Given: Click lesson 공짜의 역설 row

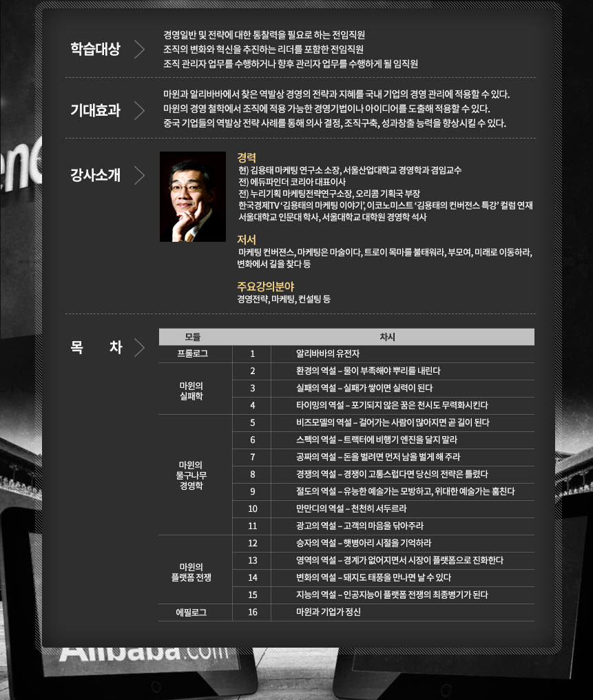Looking at the screenshot, I should pyautogui.click(x=384, y=457).
